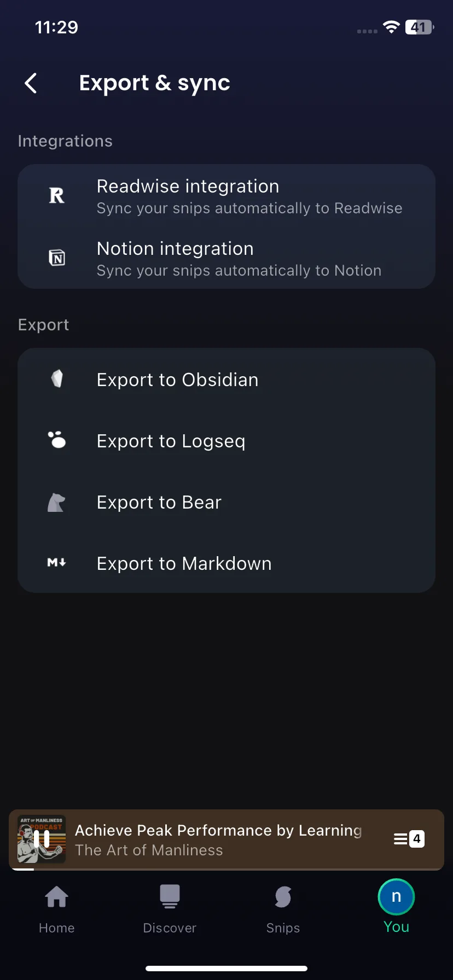The image size is (453, 980).
Task: Select Export to Logseq
Action: (x=226, y=441)
